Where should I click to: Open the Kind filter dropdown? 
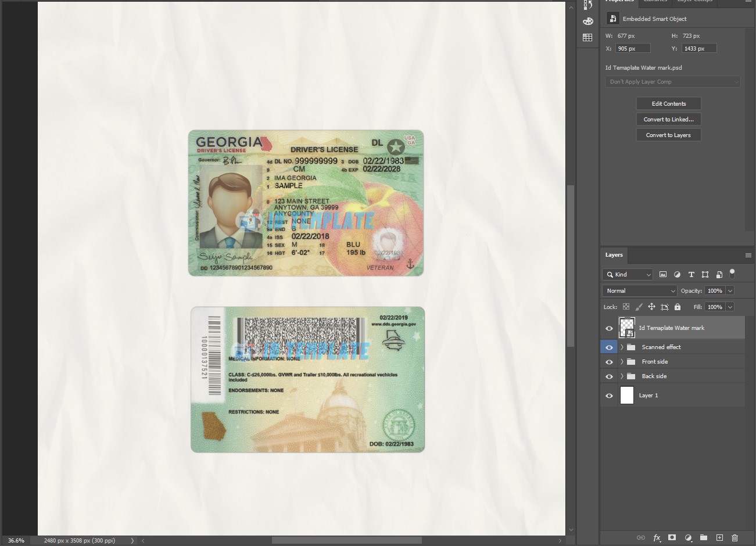(628, 274)
